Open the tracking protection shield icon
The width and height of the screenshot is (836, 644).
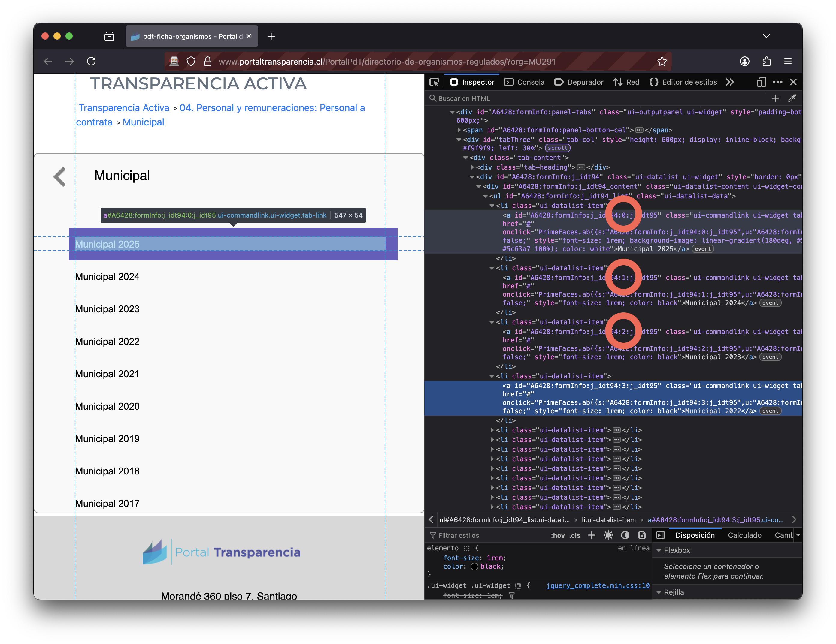click(191, 61)
